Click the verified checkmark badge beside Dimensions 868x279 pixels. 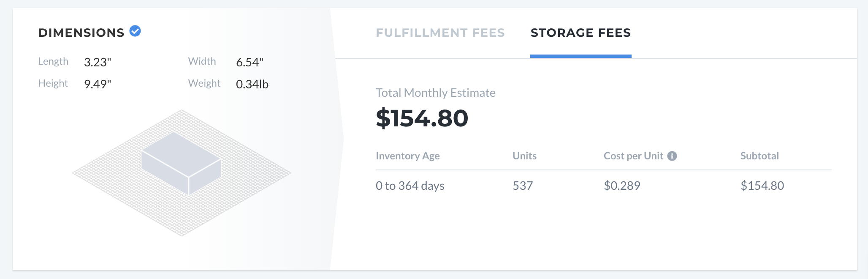(135, 31)
